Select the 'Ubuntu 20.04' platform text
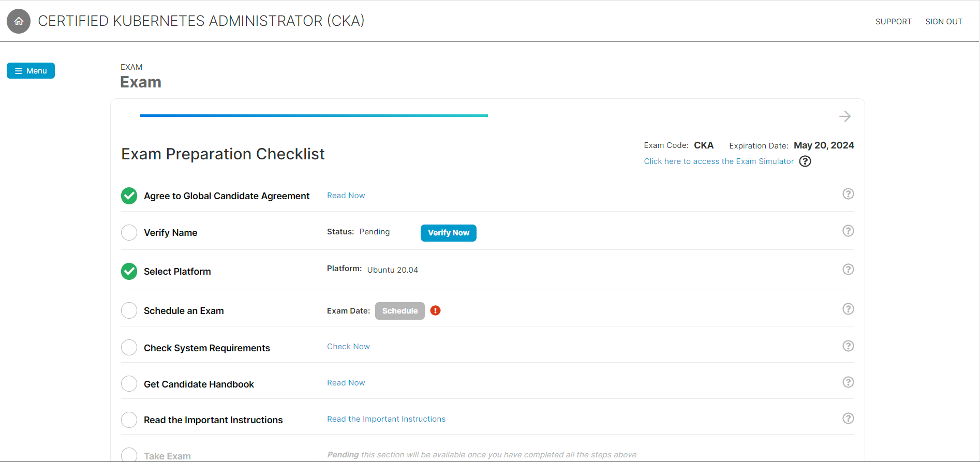980x462 pixels. [393, 270]
